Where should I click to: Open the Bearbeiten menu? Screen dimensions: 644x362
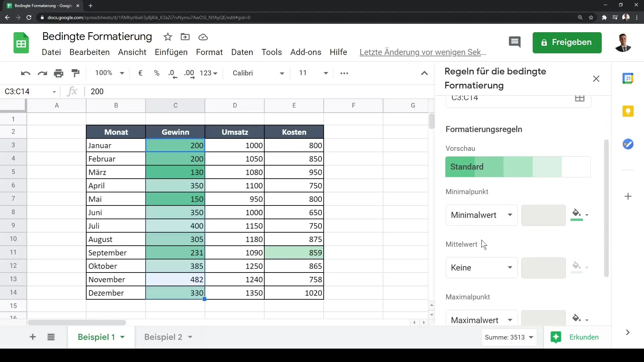coord(90,52)
